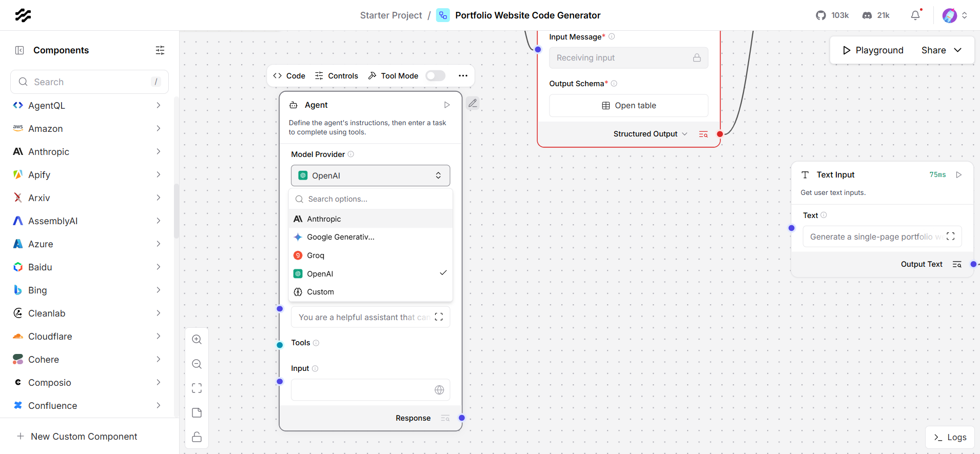
Task: Inspect the Structured Output result icon
Action: (x=703, y=134)
